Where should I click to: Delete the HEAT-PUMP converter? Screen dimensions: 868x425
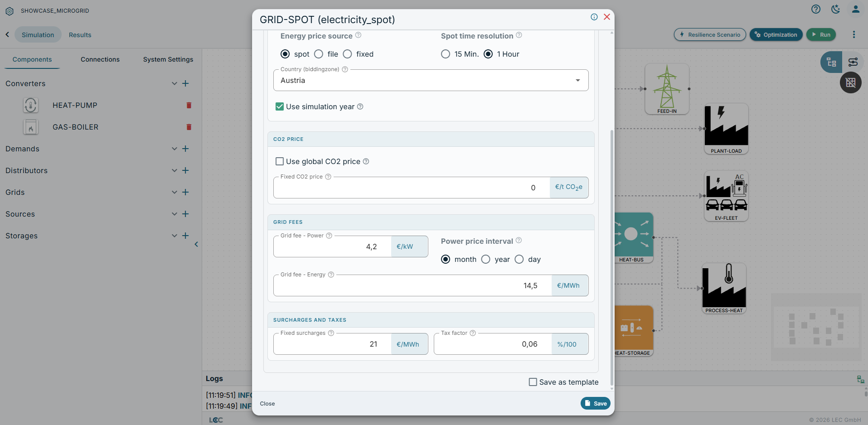pyautogui.click(x=189, y=105)
